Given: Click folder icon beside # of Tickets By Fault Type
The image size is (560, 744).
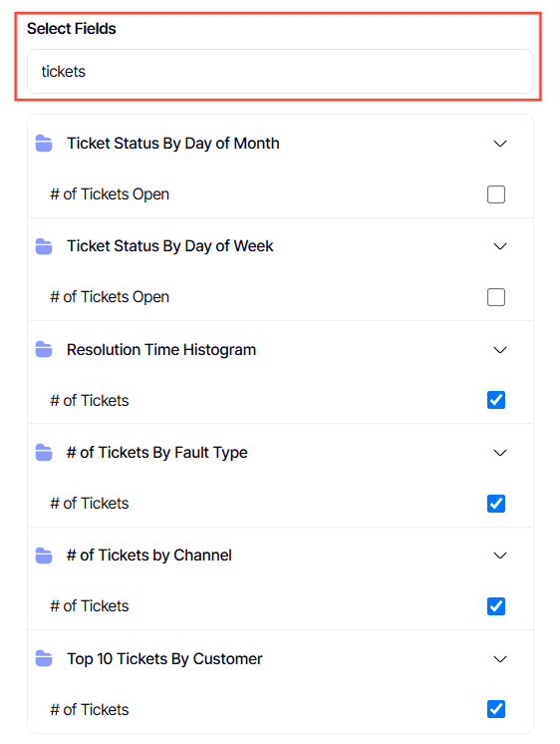Looking at the screenshot, I should [44, 452].
